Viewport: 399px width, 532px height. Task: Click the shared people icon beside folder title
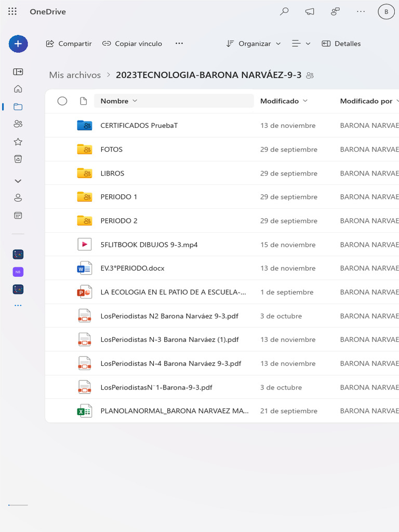click(310, 75)
